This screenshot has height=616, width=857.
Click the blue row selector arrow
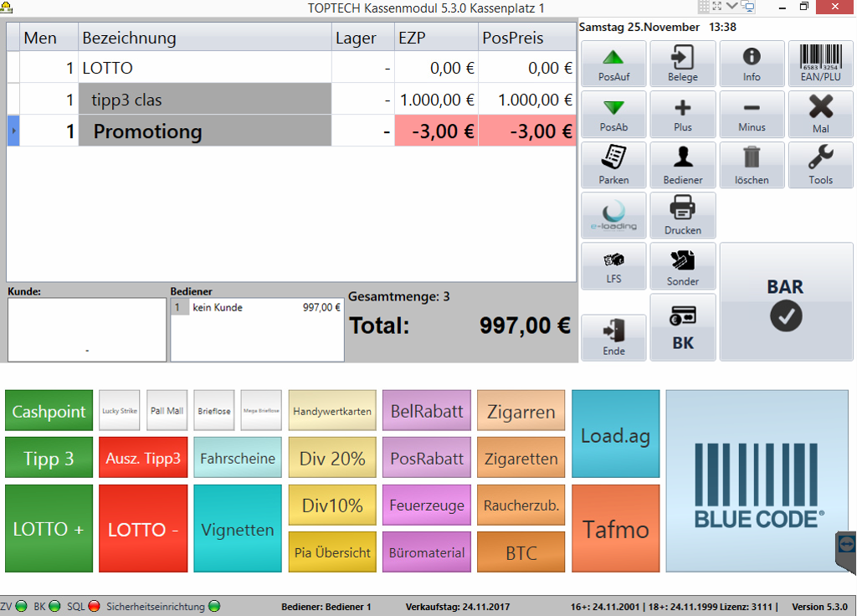coord(13,131)
